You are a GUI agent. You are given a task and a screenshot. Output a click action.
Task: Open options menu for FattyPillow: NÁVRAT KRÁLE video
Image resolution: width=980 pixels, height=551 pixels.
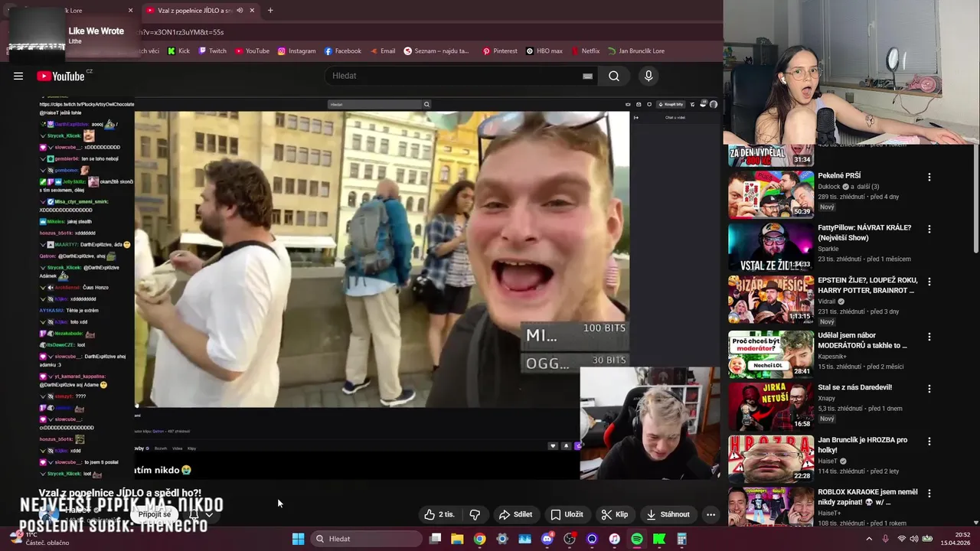(929, 229)
